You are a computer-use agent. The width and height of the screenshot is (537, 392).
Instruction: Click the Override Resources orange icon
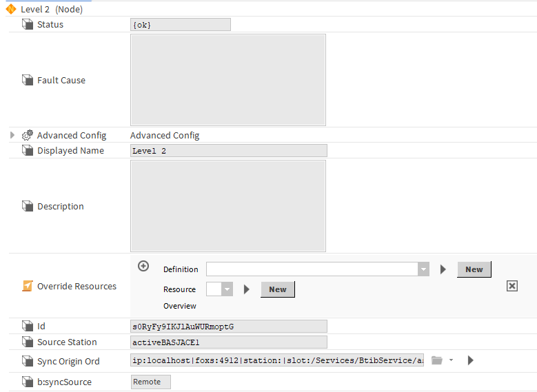pos(28,287)
